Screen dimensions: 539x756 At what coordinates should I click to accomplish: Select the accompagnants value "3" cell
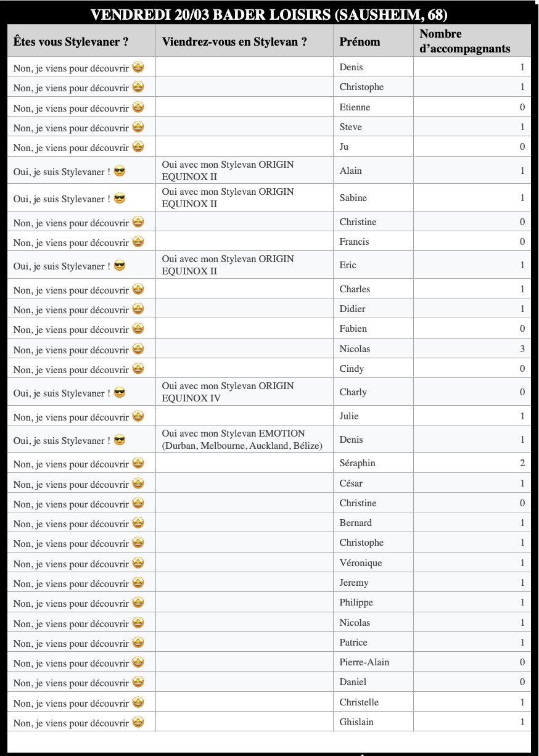(x=522, y=349)
